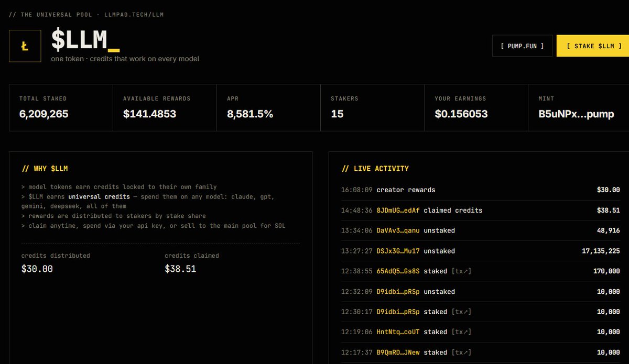Click D9idbi…pRSp address in the 12:30:17 staked row

point(398,312)
